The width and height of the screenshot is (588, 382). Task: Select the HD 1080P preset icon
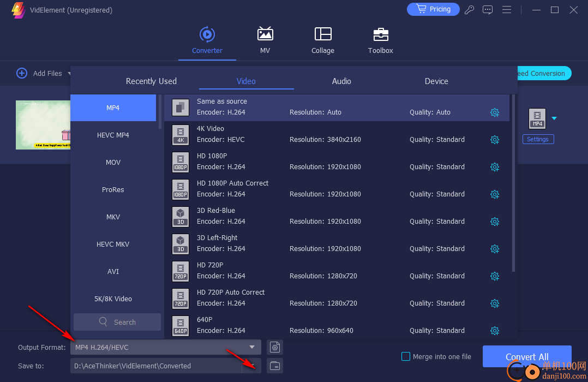tap(181, 162)
